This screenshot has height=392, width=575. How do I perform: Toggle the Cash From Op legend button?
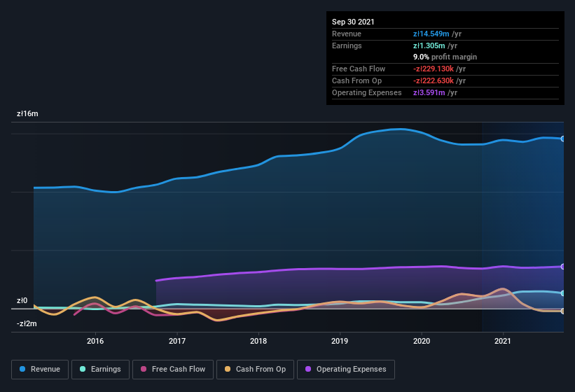click(x=255, y=370)
